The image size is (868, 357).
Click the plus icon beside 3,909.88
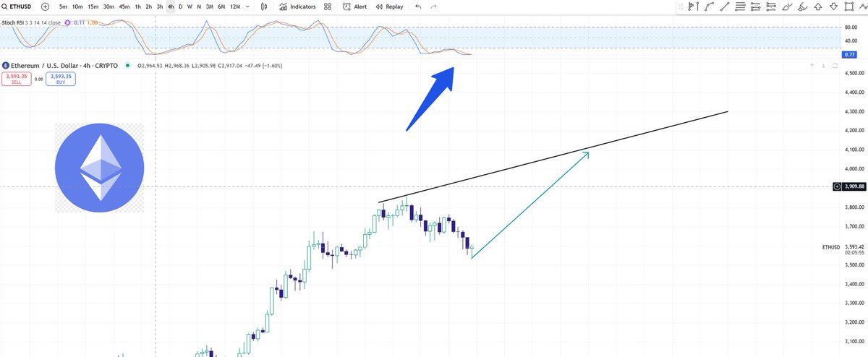[838, 186]
